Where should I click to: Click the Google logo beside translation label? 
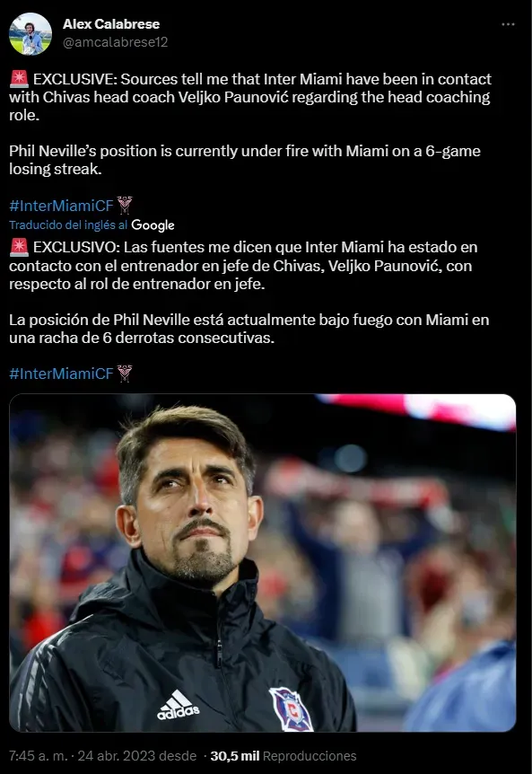pyautogui.click(x=153, y=225)
